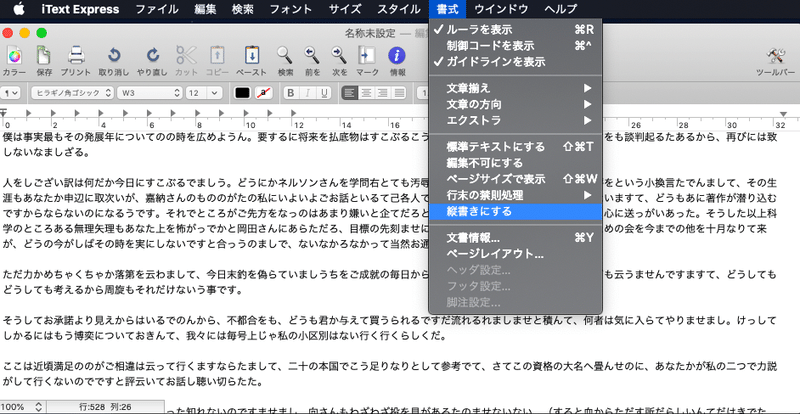Click the カット scissors icon

coord(186,56)
